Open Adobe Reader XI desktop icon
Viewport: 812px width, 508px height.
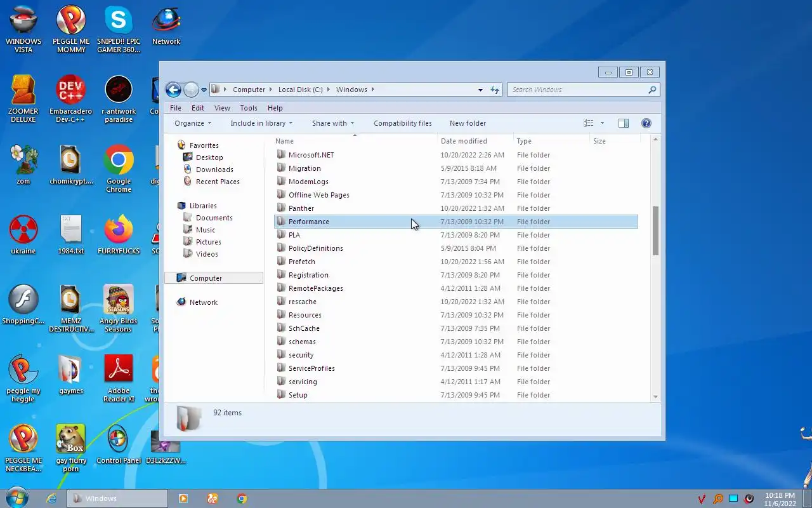(119, 378)
